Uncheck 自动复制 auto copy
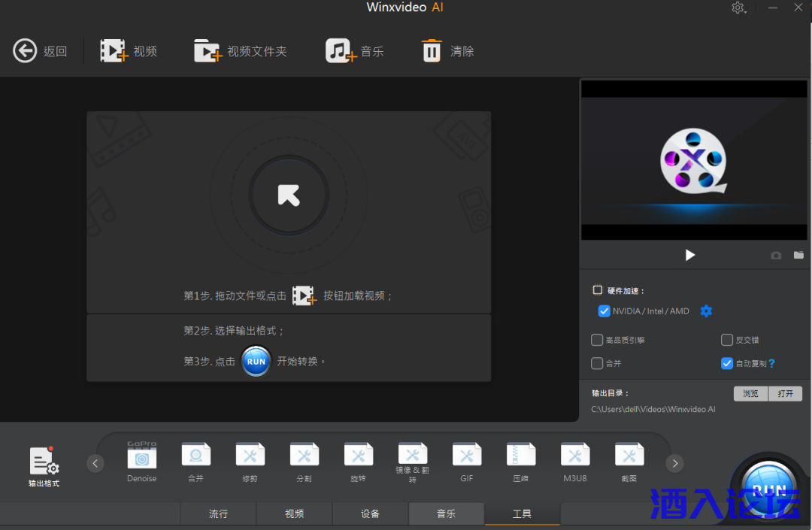Screen dimensions: 812x530 coord(727,363)
